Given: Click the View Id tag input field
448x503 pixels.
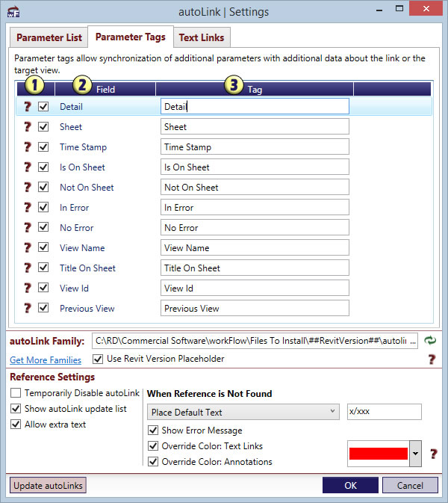Looking at the screenshot, I should 255,288.
